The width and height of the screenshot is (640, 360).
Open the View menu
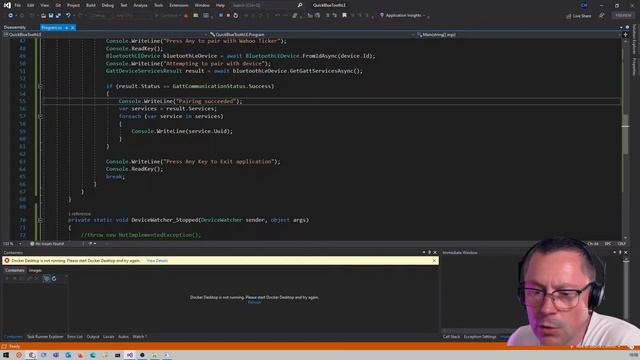(x=44, y=5)
